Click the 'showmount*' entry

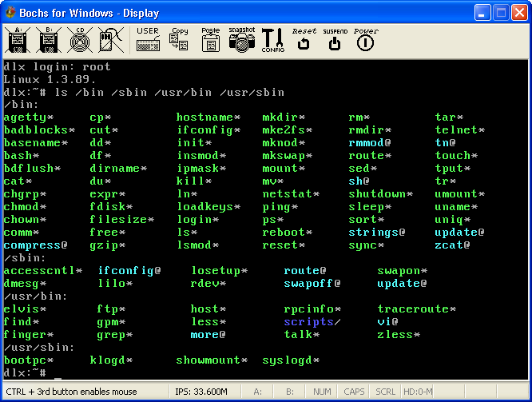pos(212,360)
